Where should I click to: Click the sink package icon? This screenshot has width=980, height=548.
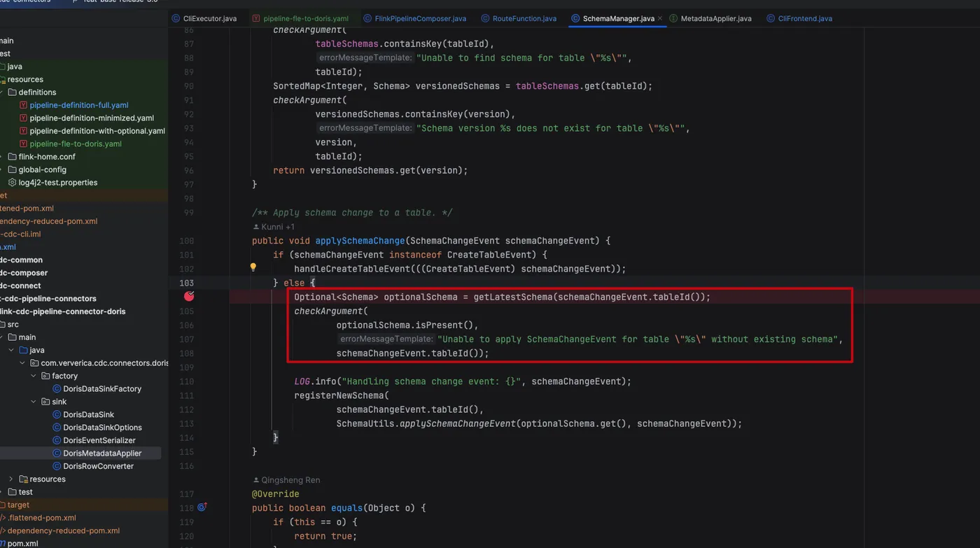pyautogui.click(x=45, y=402)
